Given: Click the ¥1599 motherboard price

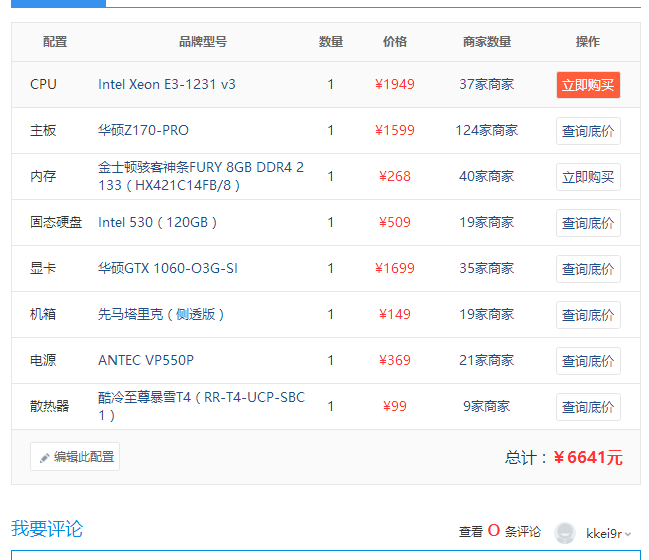Looking at the screenshot, I should click(x=394, y=130).
